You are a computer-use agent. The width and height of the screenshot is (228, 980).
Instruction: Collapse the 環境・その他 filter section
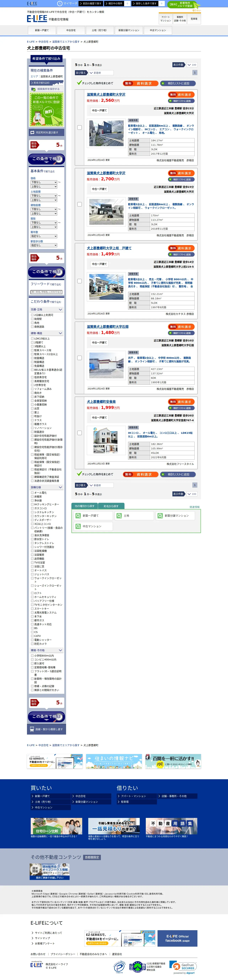point(47,650)
